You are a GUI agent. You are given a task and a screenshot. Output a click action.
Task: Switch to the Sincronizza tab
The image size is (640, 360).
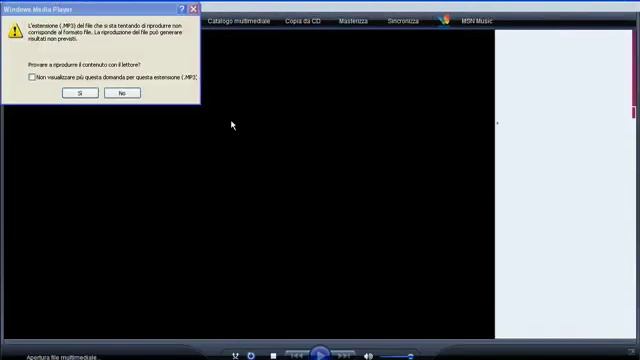coord(403,21)
